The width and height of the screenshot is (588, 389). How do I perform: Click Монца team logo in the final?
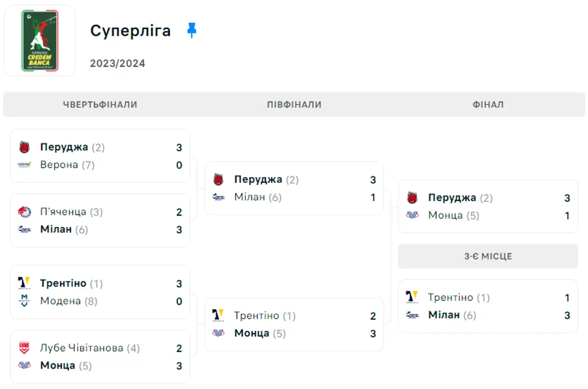412,216
